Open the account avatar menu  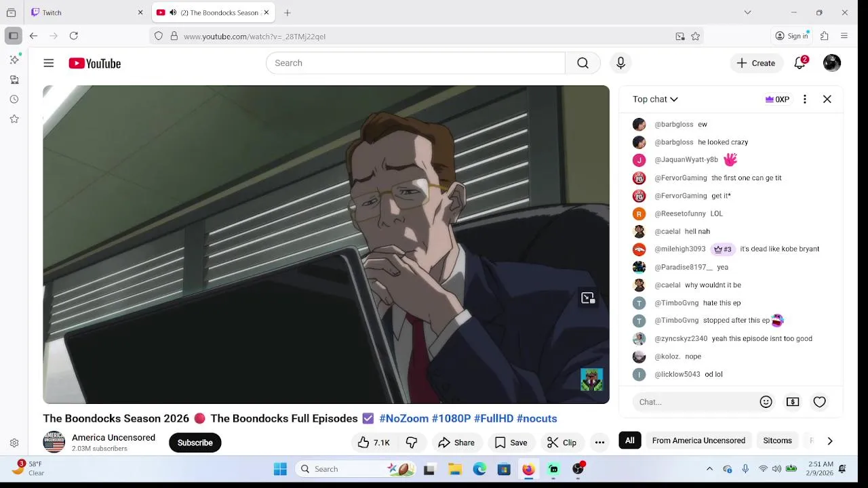(x=832, y=63)
